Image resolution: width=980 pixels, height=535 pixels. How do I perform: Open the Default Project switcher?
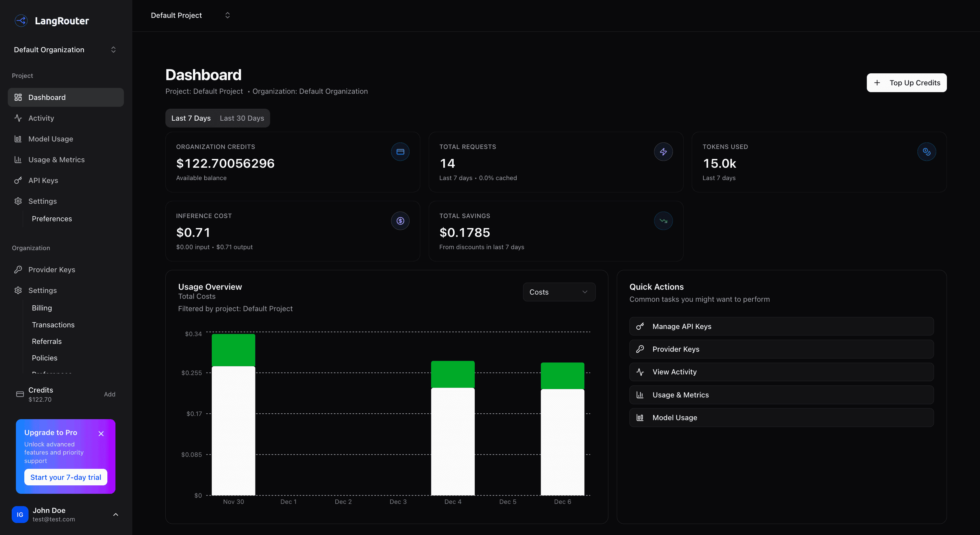point(189,15)
